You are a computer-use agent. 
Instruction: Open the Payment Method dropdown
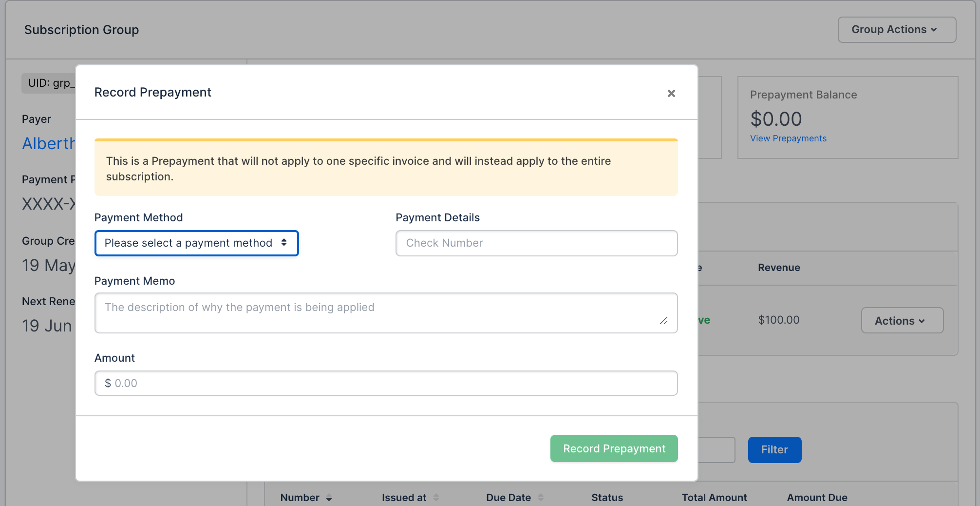[x=196, y=243]
